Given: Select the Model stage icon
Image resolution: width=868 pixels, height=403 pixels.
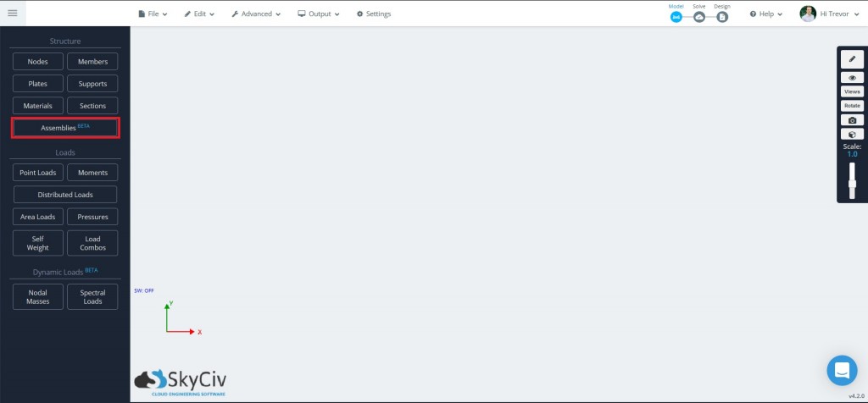Looking at the screenshot, I should 676,17.
